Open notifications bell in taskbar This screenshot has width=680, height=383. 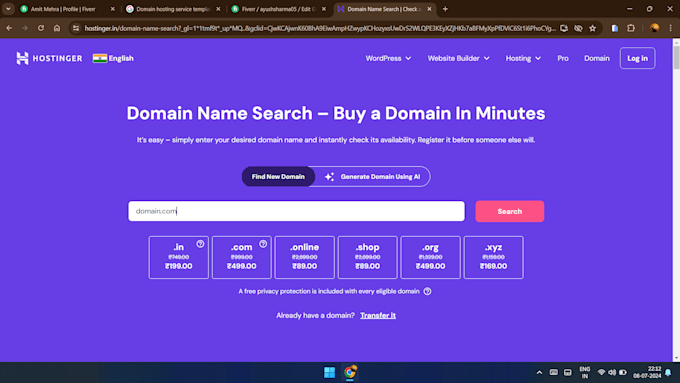pyautogui.click(x=668, y=372)
